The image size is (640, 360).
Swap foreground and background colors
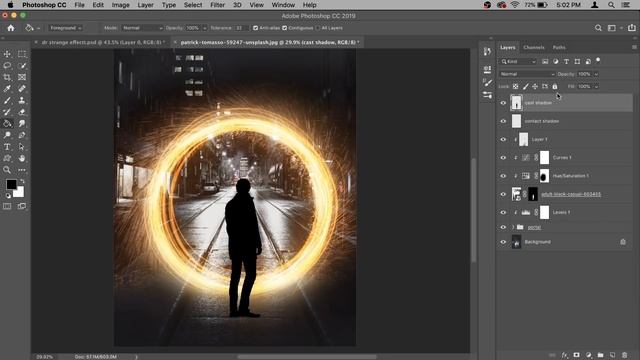tap(22, 181)
